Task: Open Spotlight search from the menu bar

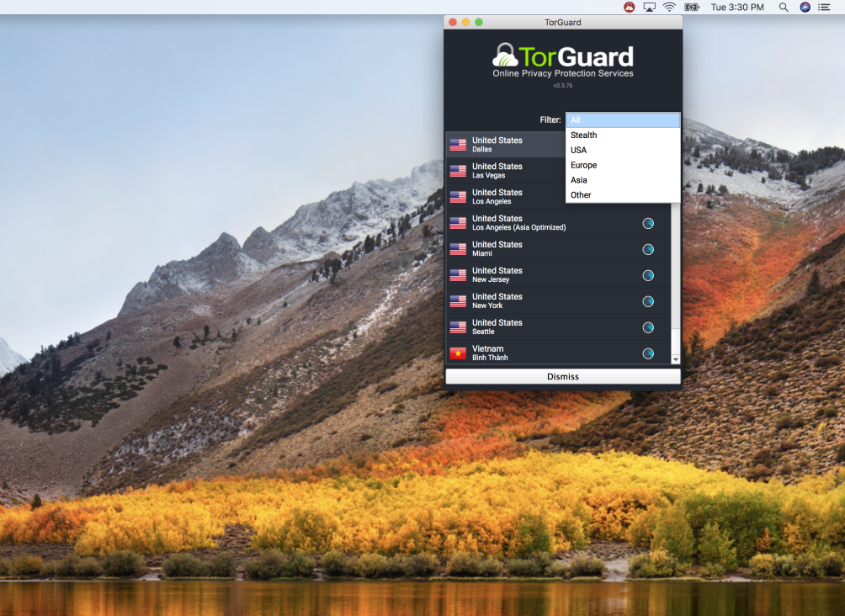Action: [783, 7]
